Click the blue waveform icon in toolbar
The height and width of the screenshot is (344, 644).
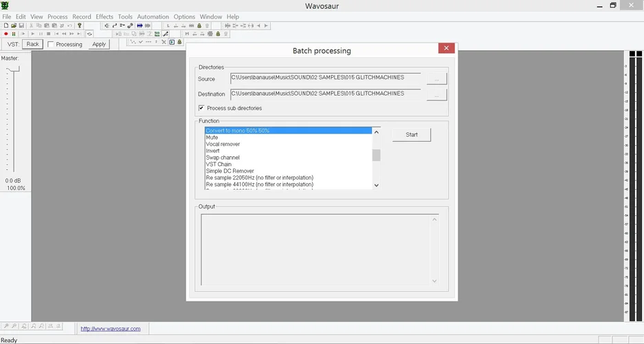tap(140, 25)
